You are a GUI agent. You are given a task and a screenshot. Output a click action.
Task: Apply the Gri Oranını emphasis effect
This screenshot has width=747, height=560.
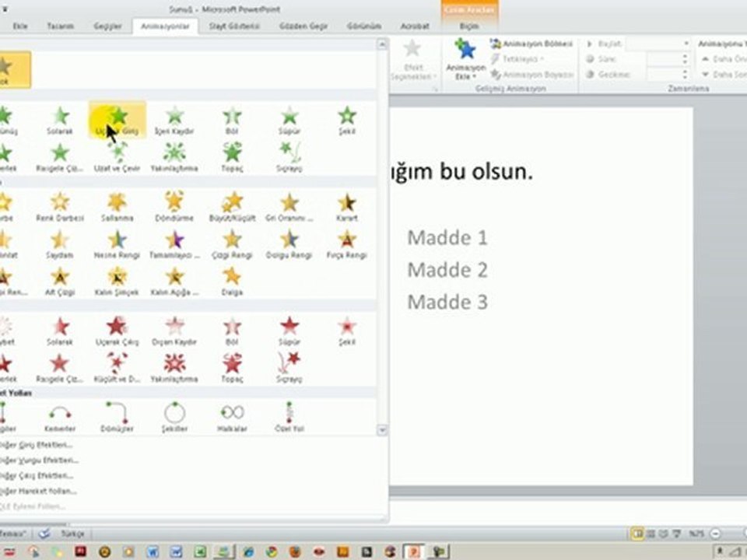289,207
